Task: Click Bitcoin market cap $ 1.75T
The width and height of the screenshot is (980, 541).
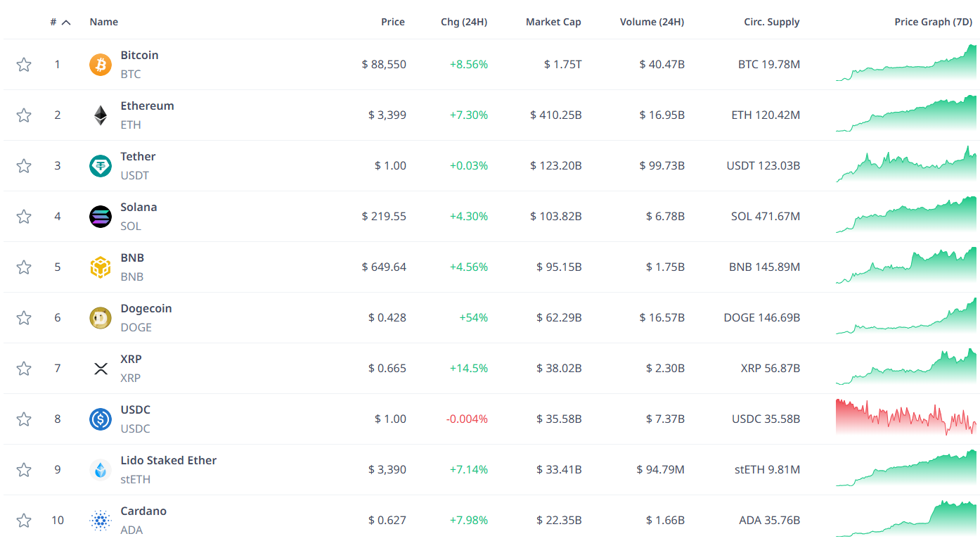Action: pos(562,65)
